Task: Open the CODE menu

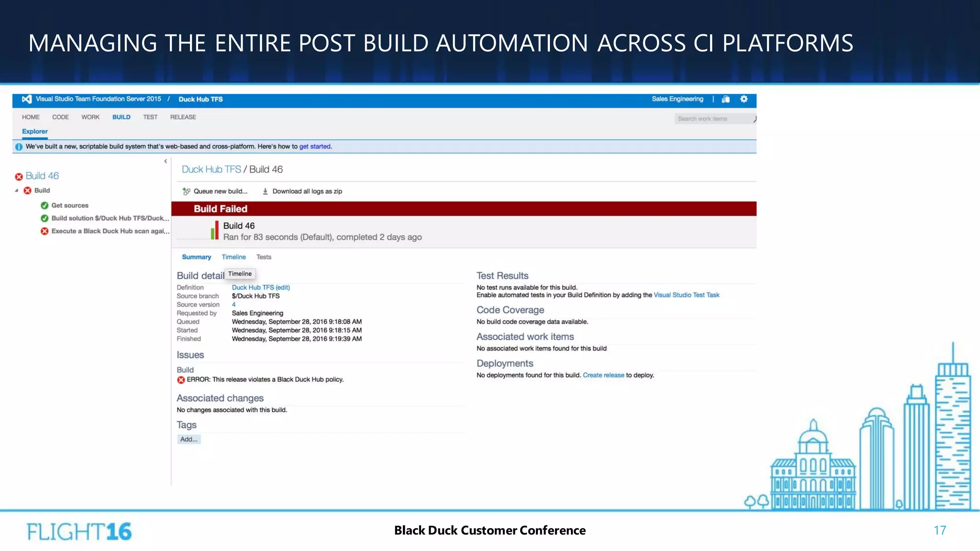Action: [60, 117]
